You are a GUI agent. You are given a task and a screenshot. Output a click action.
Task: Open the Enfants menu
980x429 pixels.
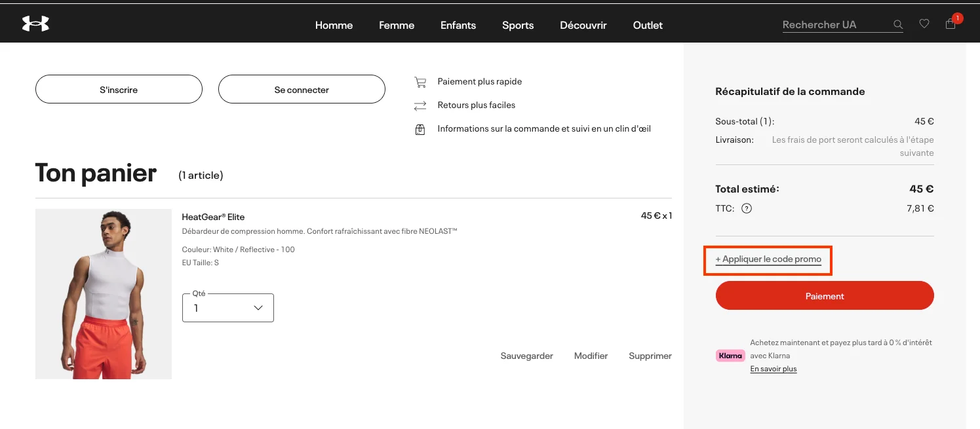coord(458,25)
